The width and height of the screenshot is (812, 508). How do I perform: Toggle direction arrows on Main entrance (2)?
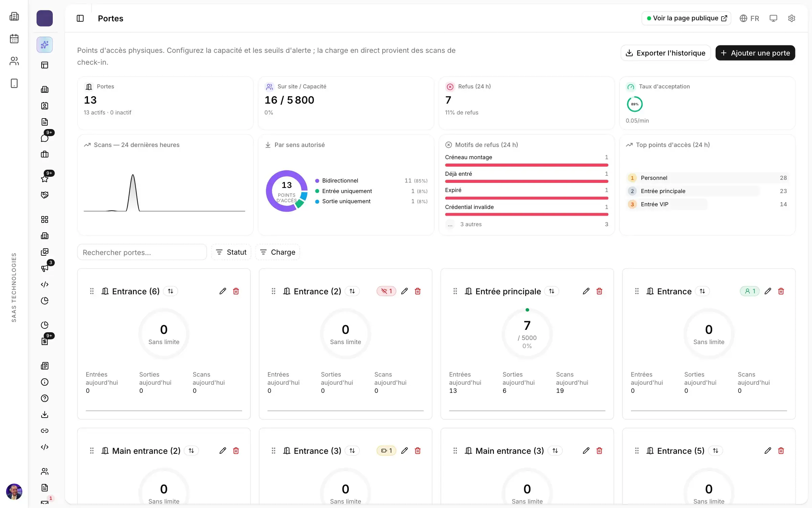pos(191,451)
